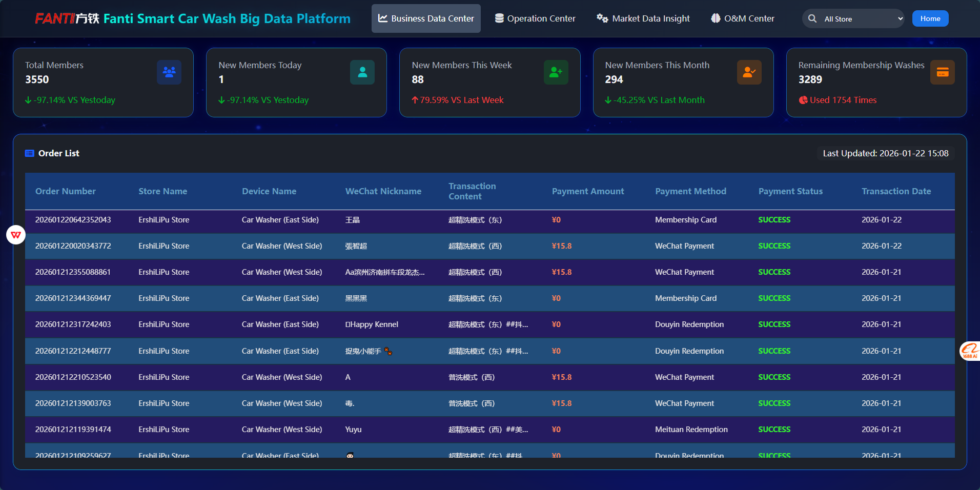Switch to Business Data Center tab
Screen dimensions: 980x490
point(426,18)
